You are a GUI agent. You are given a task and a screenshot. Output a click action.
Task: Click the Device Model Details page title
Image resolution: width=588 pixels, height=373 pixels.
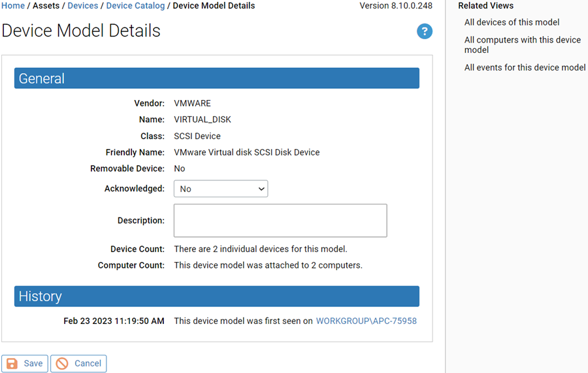[81, 31]
